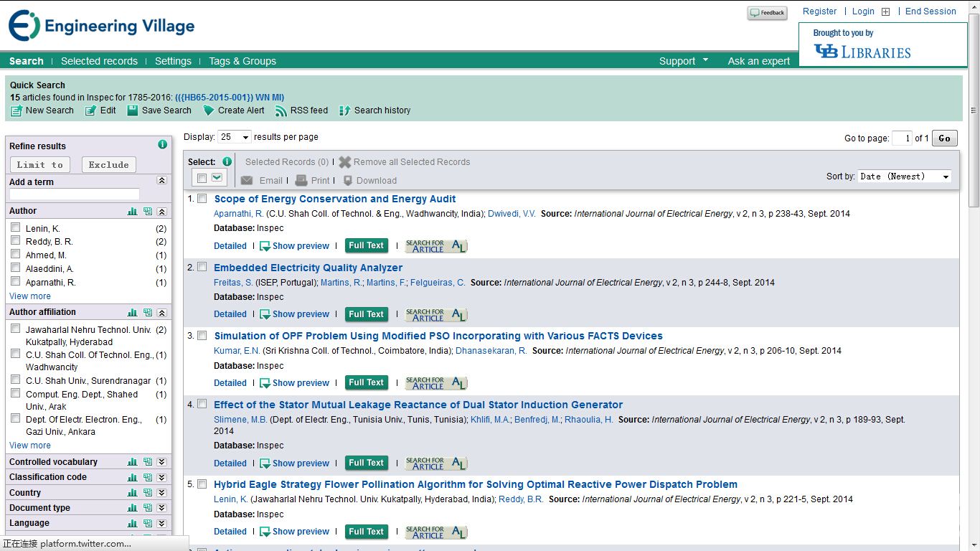
Task: Open Sort by Date (Newest) dropdown
Action: click(904, 176)
